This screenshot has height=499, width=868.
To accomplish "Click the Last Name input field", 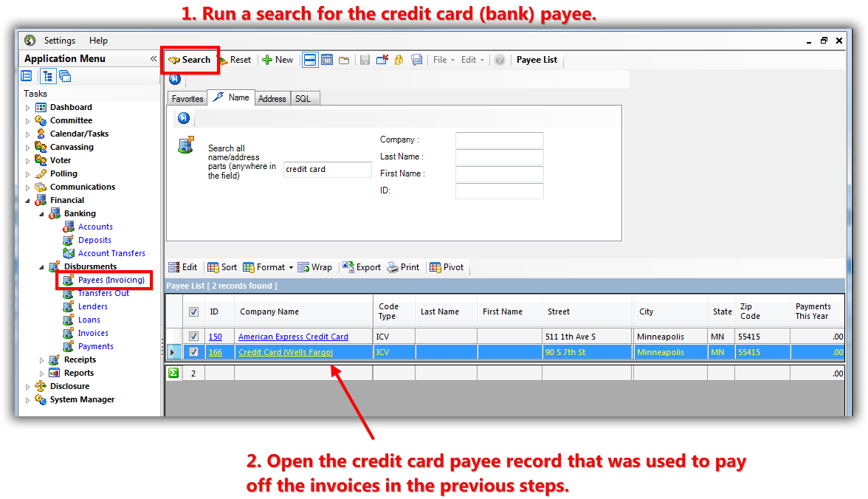I will click(499, 157).
